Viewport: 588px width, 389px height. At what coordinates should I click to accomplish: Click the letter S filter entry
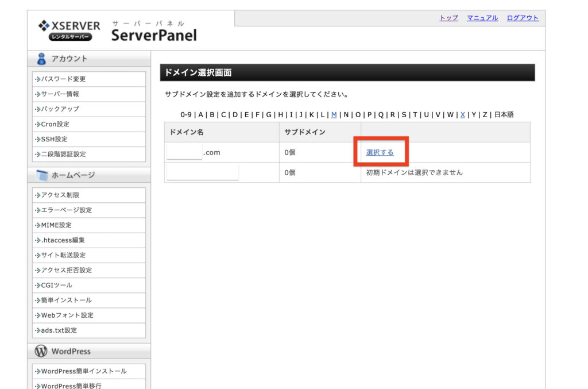pyautogui.click(x=404, y=115)
